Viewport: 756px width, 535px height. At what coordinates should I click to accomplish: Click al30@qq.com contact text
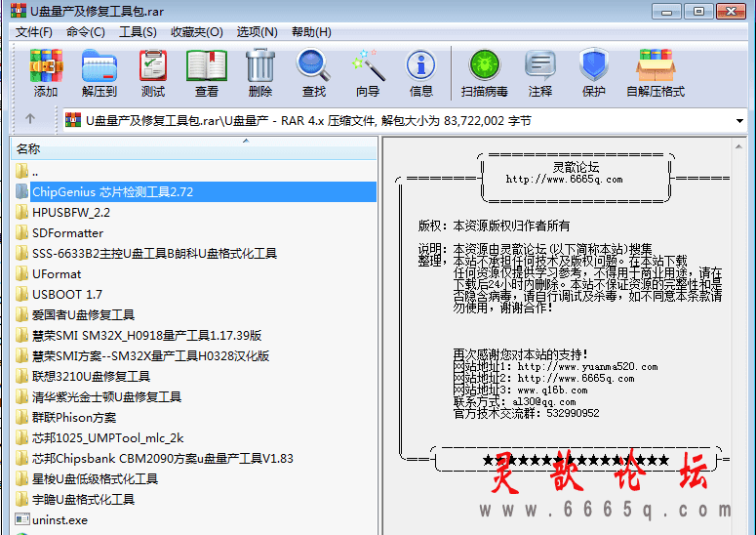click(x=544, y=401)
